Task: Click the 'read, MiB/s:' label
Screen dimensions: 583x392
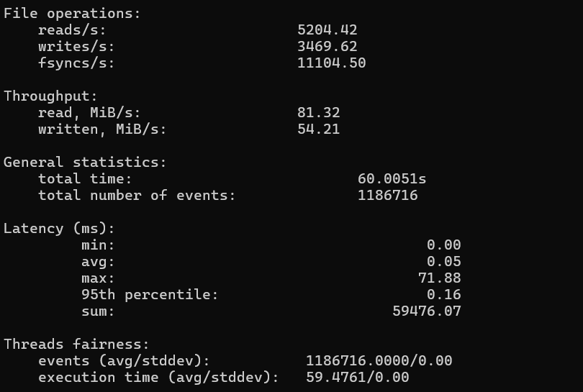Action: (89, 113)
